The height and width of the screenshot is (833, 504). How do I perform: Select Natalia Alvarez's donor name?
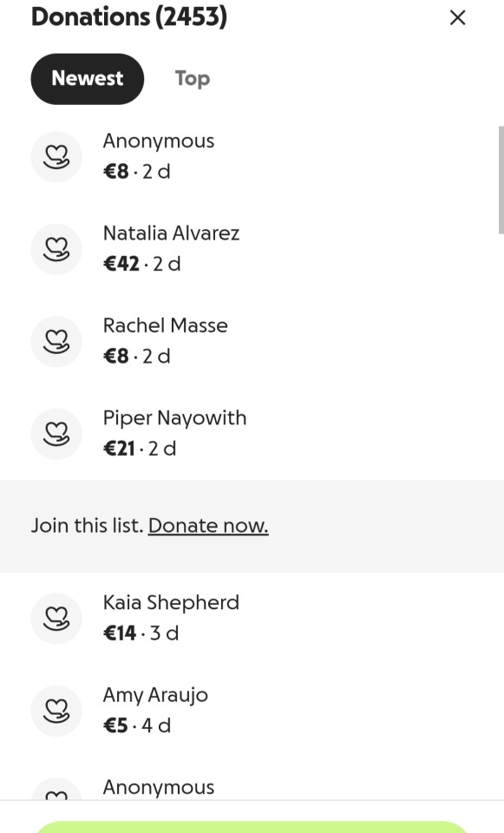(171, 233)
